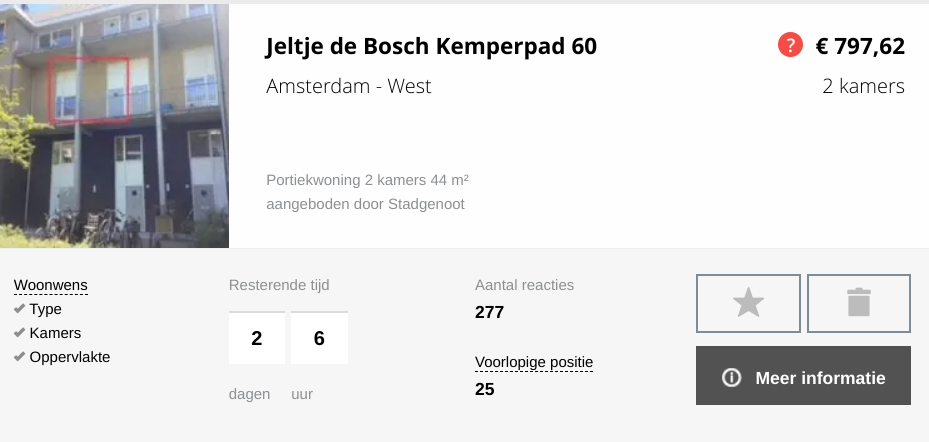929x442 pixels.
Task: Click the Portiekwoning 2 kamers 44 m² description
Action: (x=367, y=180)
